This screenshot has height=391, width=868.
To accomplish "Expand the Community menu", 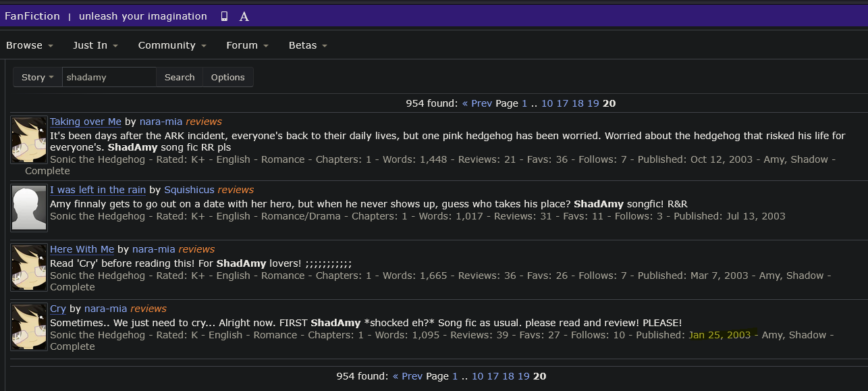I will pos(171,45).
